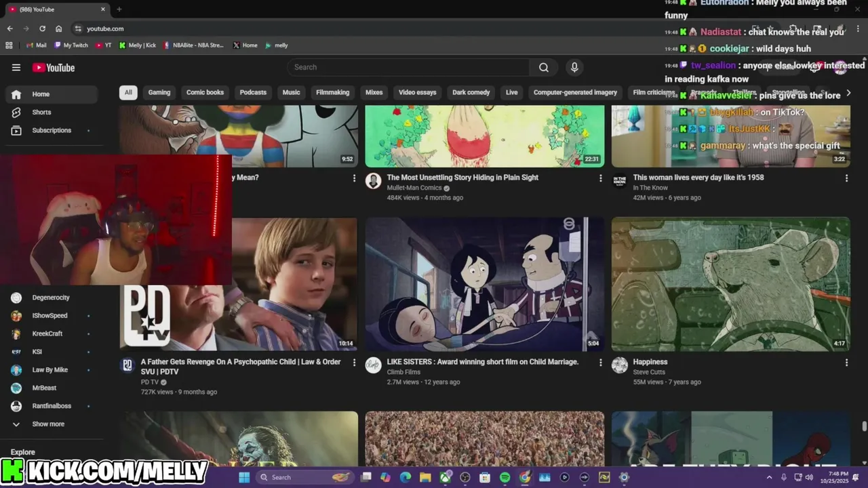Click the search magnifier button
This screenshot has width=868, height=488.
pos(544,67)
